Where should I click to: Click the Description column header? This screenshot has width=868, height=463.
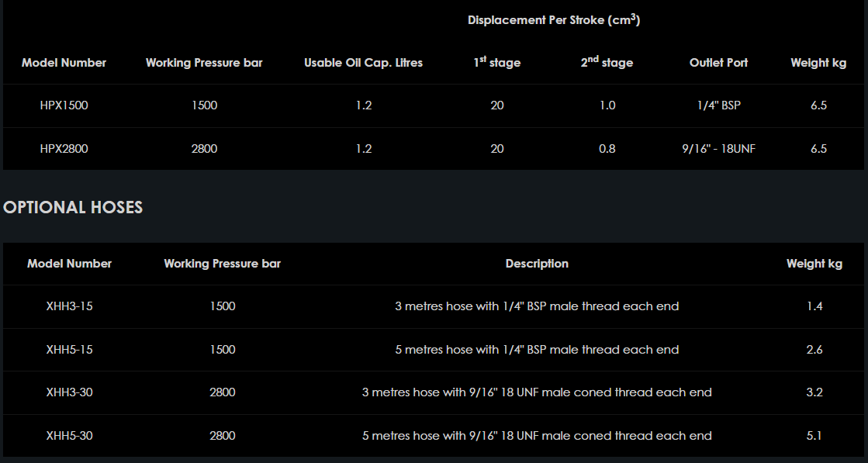click(537, 264)
